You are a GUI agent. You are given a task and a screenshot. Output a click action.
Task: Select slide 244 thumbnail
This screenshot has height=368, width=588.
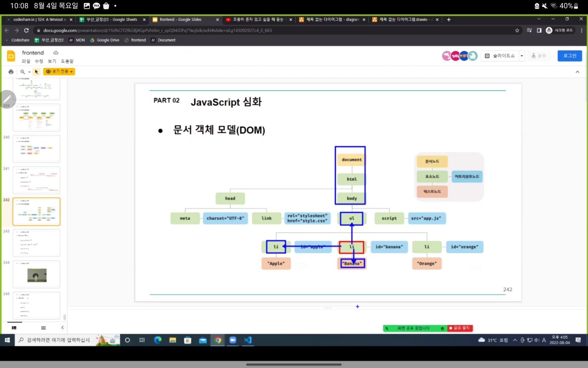[36, 274]
